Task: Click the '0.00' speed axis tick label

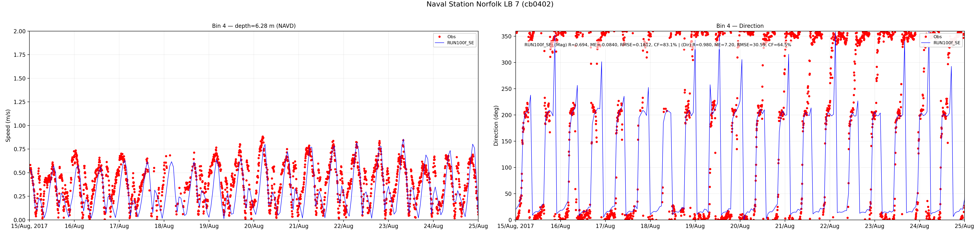Action: click(x=19, y=220)
